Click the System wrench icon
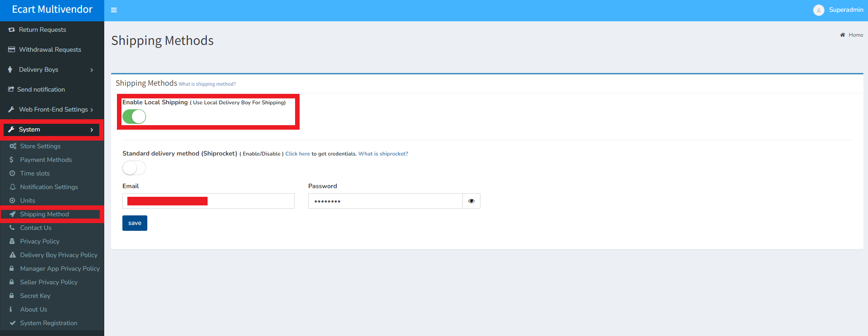This screenshot has height=336, width=868. pyautogui.click(x=11, y=129)
